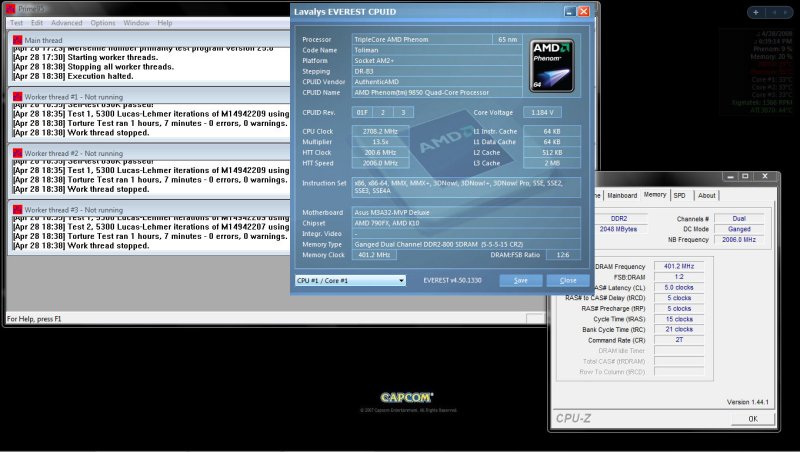Click 'Test 2, 5300 Lucas-Lehmer' line in Worker #3

point(151,227)
